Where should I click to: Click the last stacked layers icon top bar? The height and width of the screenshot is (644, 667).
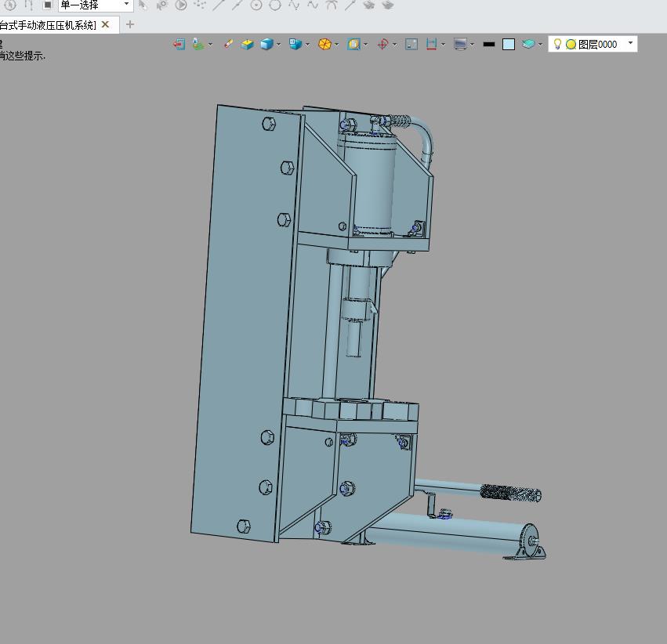coord(387,5)
